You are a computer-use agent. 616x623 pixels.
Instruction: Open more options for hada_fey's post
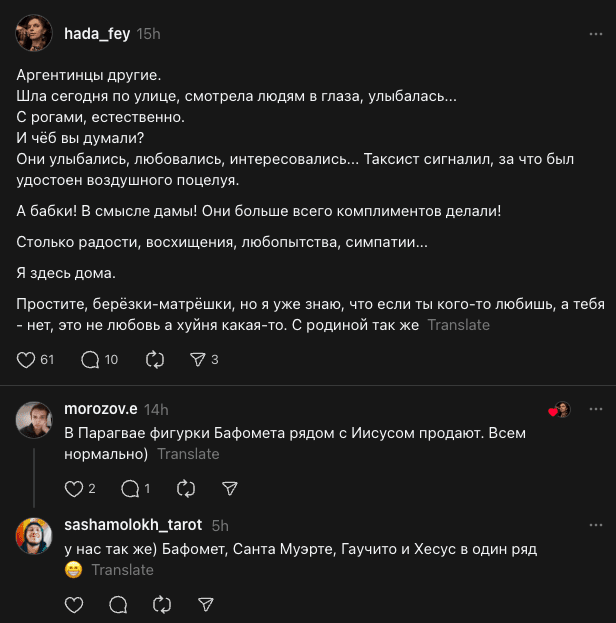coord(596,33)
